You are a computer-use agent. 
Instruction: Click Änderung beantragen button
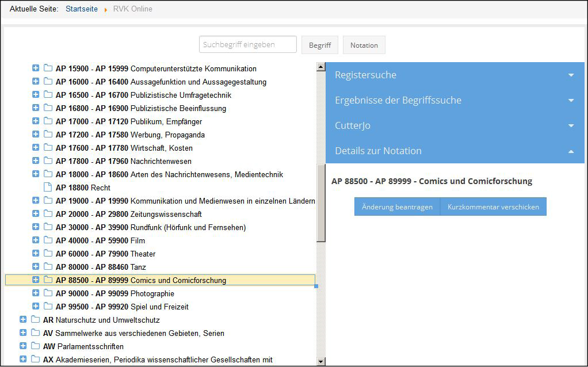pyautogui.click(x=397, y=207)
